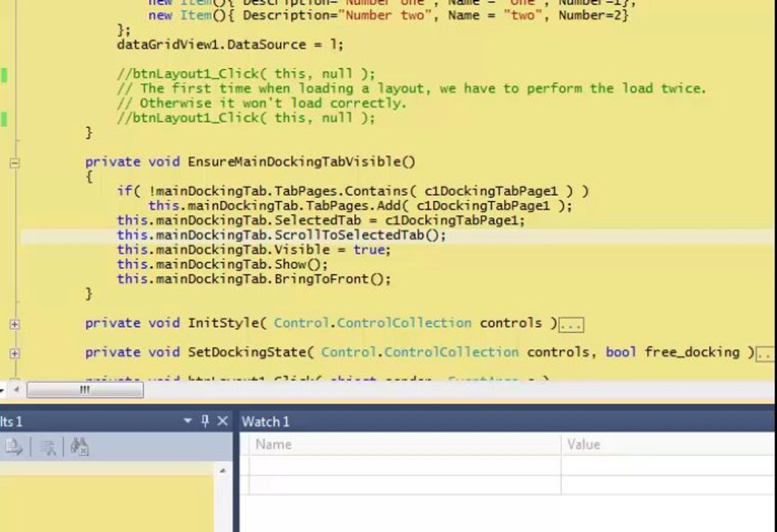Screen dimensions: 777x532
Task: Click the 'Number two' Item initializer line
Action: point(389,16)
